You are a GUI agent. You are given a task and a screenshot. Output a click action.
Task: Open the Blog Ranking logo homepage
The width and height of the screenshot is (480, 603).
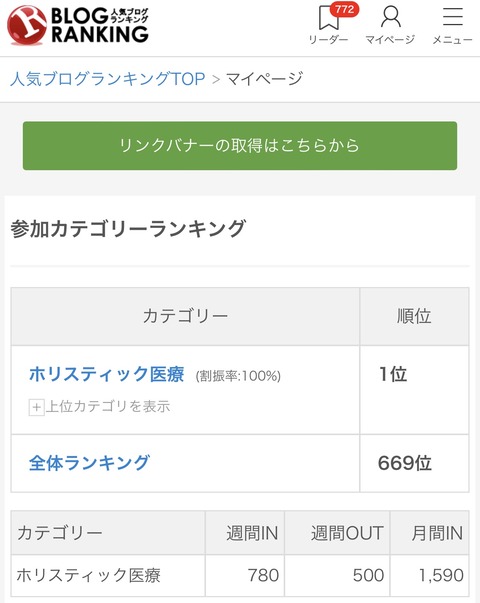78,25
